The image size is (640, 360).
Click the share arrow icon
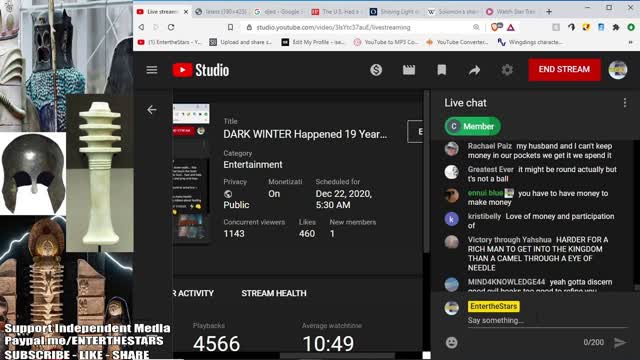(x=474, y=70)
